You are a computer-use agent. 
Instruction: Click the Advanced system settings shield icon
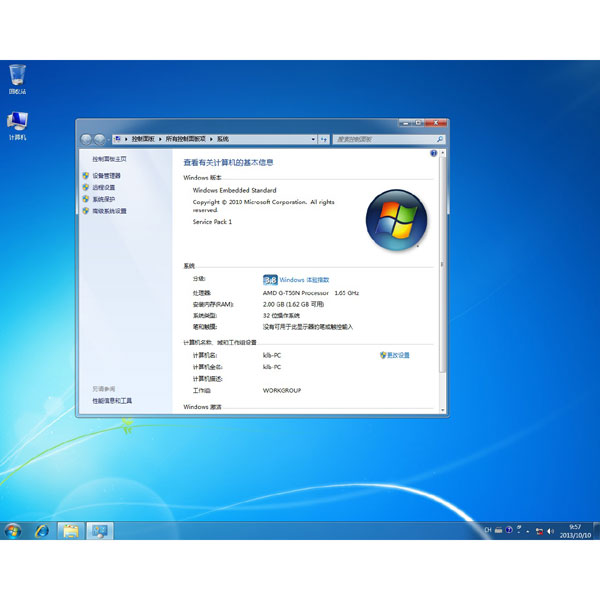point(86,211)
